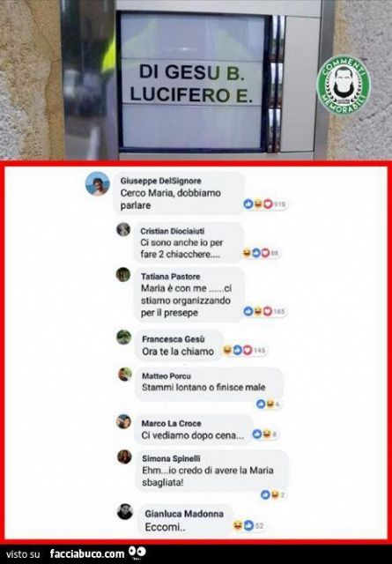Visit the facciabuco.com watermark link
The image size is (392, 564).
pos(87,553)
